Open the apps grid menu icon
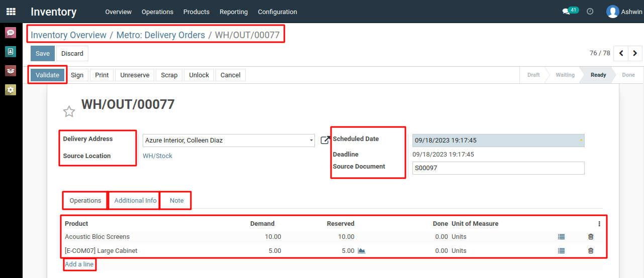Screen dimensions: 644x278 click(11, 11)
